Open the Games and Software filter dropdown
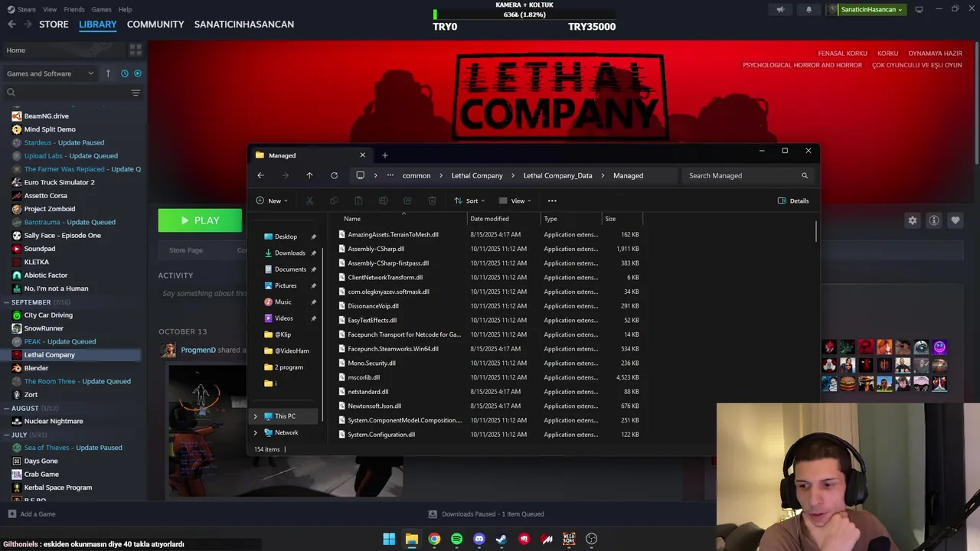 click(50, 73)
